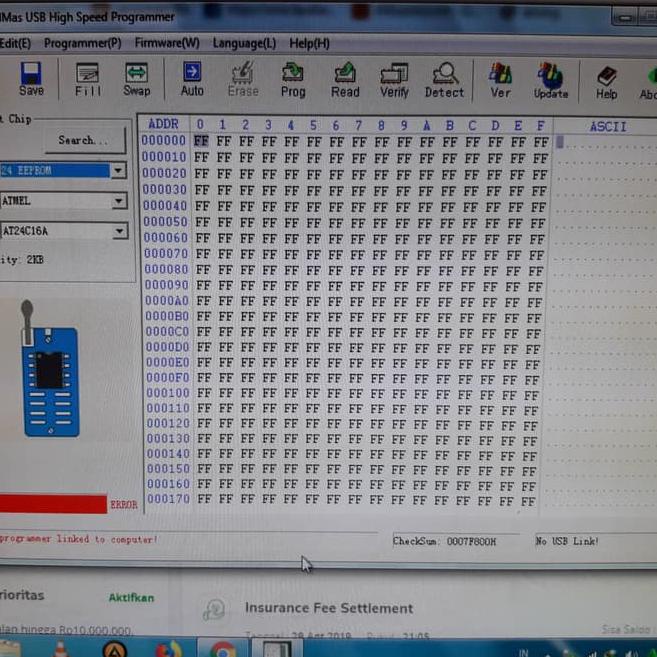Open the Language(L) menu
The height and width of the screenshot is (657, 657).
click(x=244, y=43)
